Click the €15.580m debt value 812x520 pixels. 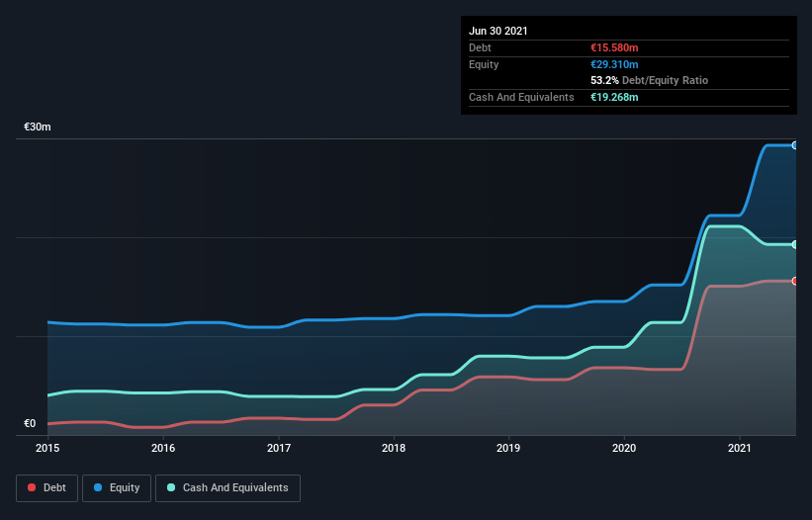tap(614, 47)
